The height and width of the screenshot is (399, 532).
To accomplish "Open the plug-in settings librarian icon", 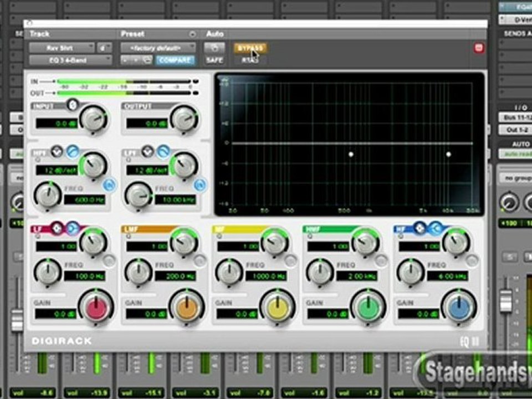I will (147, 60).
